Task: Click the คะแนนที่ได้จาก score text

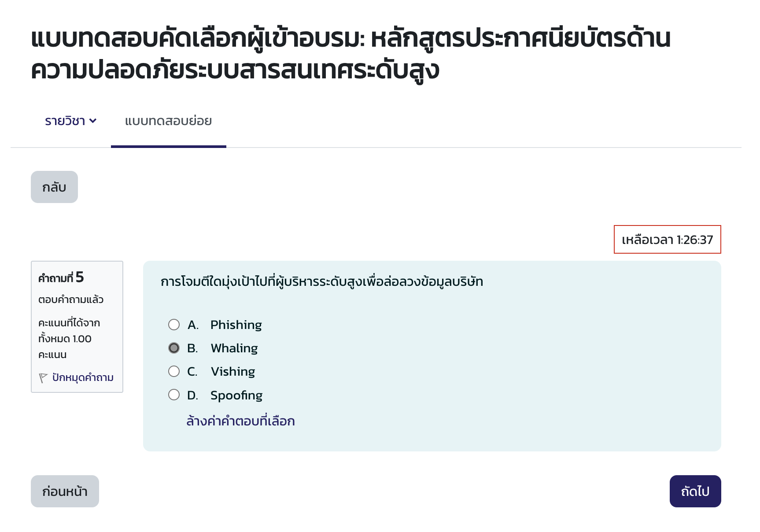Action: click(69, 323)
